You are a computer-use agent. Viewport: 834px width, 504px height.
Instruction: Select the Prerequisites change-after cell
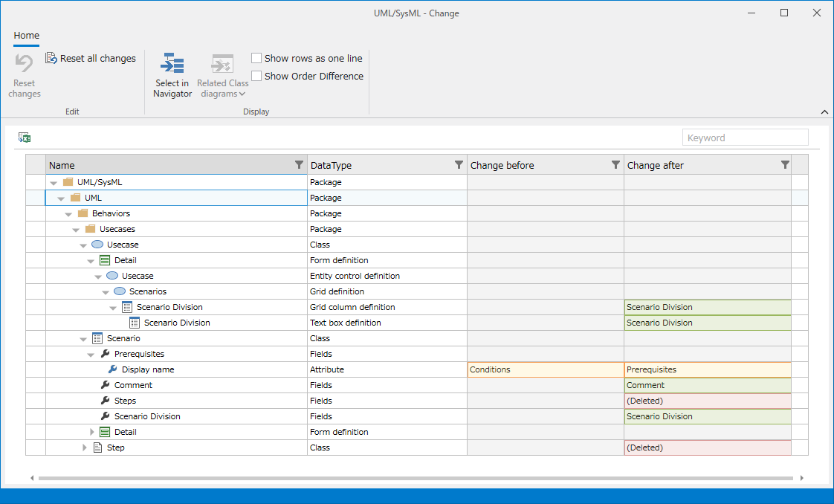(x=708, y=369)
